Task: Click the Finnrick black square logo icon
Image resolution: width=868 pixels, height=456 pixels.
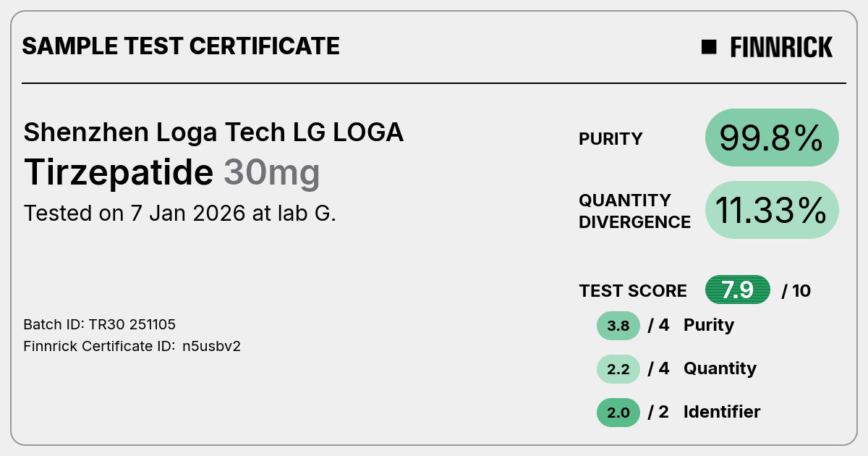Action: (709, 47)
